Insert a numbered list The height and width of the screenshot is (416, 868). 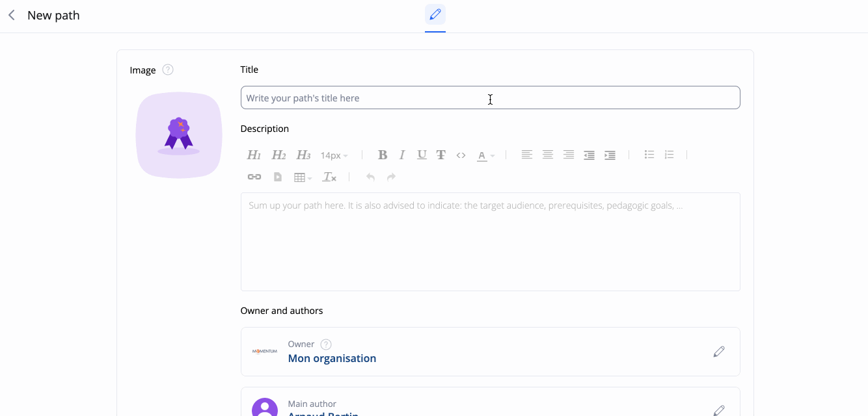[669, 155]
